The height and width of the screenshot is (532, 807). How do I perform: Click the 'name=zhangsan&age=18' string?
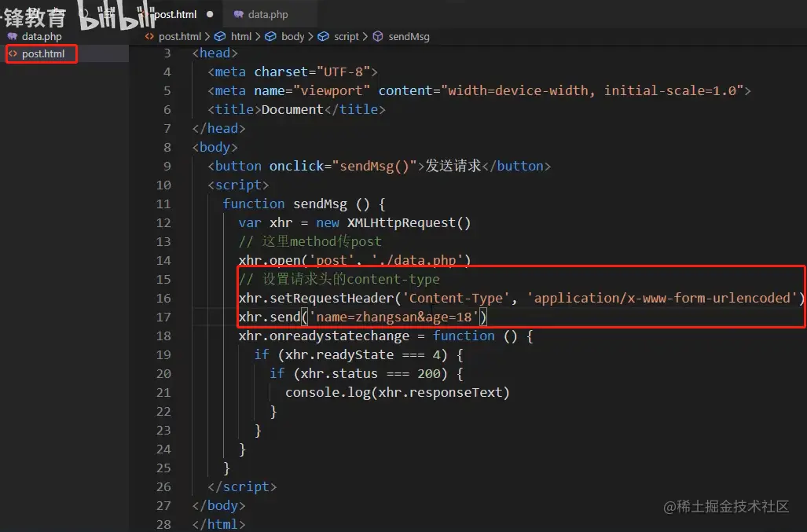[394, 317]
